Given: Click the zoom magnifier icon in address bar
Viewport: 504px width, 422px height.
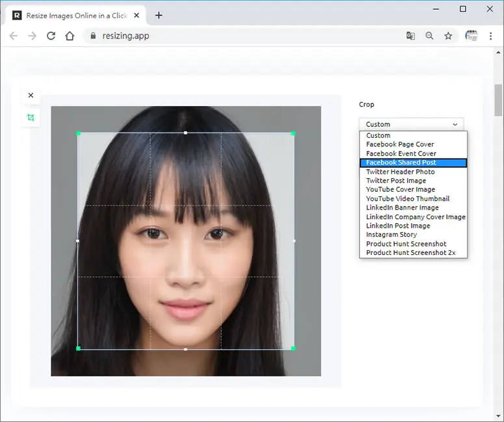Looking at the screenshot, I should (x=429, y=36).
